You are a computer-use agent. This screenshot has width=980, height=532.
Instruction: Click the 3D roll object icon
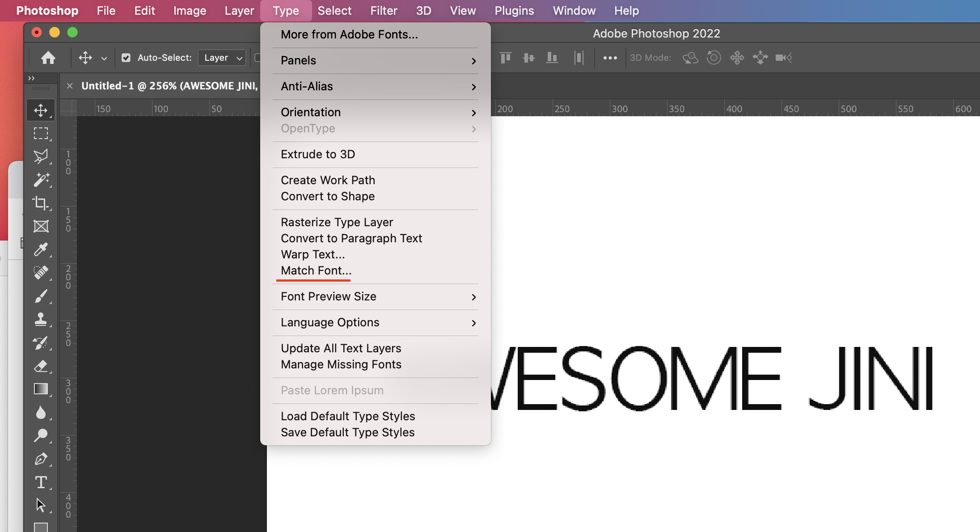point(714,58)
